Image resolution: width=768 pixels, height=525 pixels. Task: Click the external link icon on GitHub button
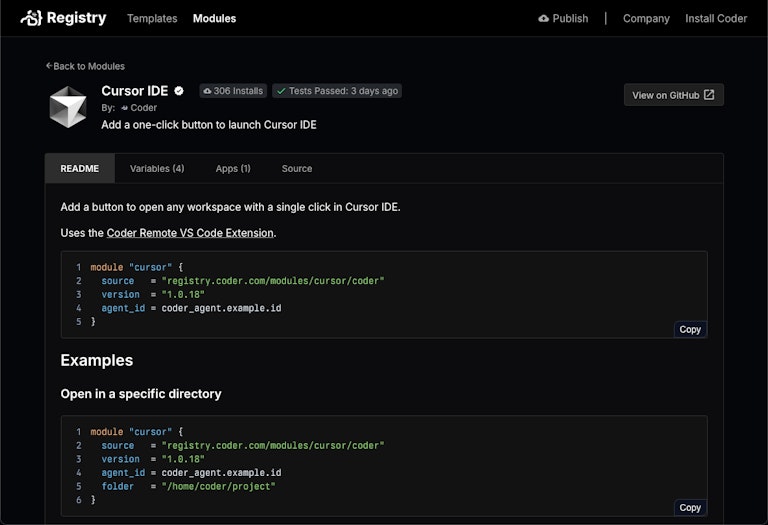[x=709, y=95]
